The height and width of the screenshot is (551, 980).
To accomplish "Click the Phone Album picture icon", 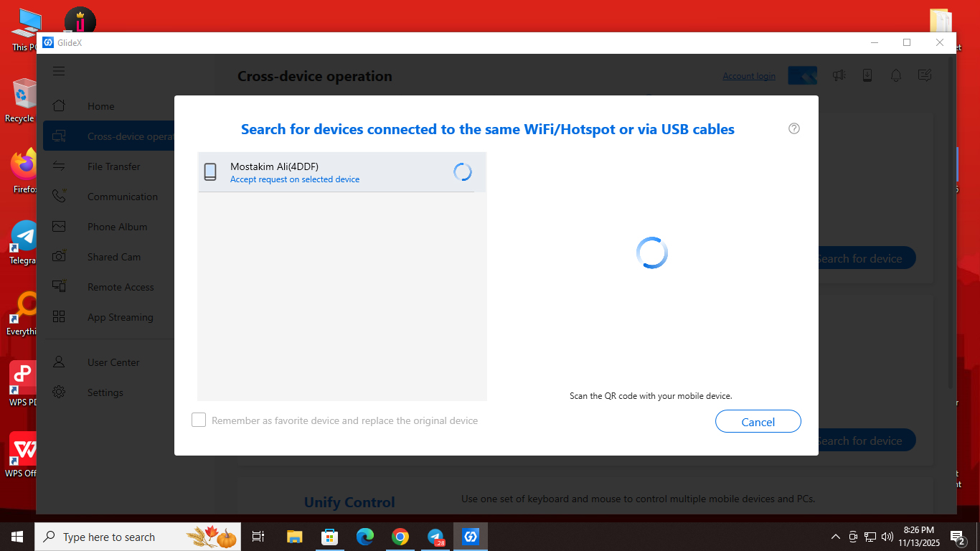I will tap(59, 227).
